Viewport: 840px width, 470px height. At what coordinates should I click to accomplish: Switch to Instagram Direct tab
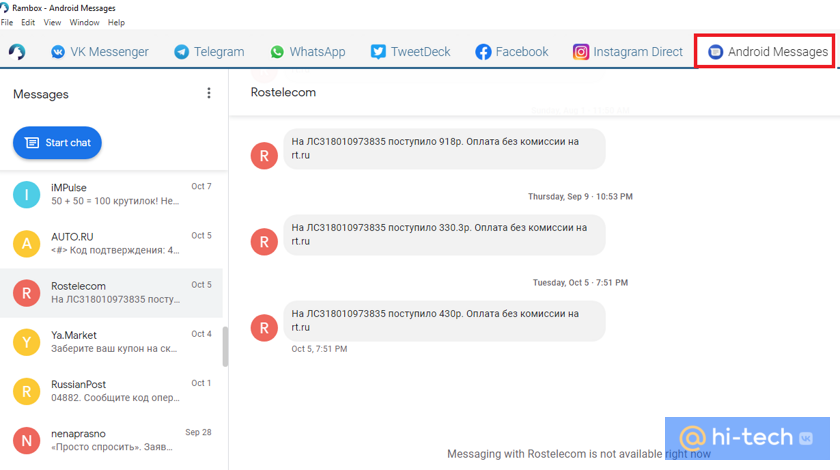627,51
